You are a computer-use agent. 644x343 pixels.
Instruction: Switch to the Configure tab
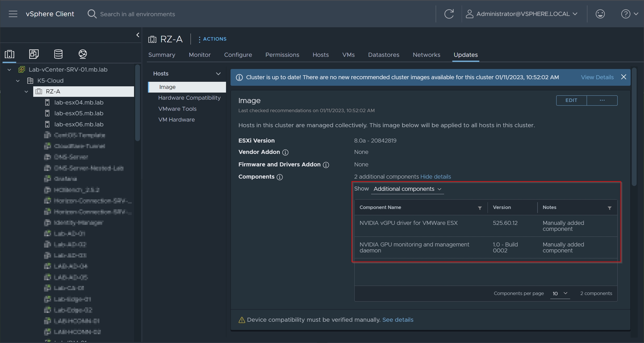click(238, 55)
